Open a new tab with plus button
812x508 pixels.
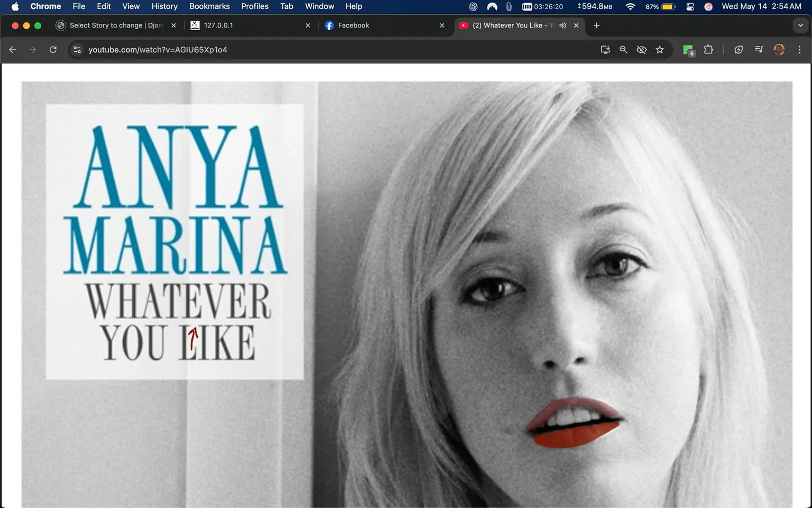[596, 25]
